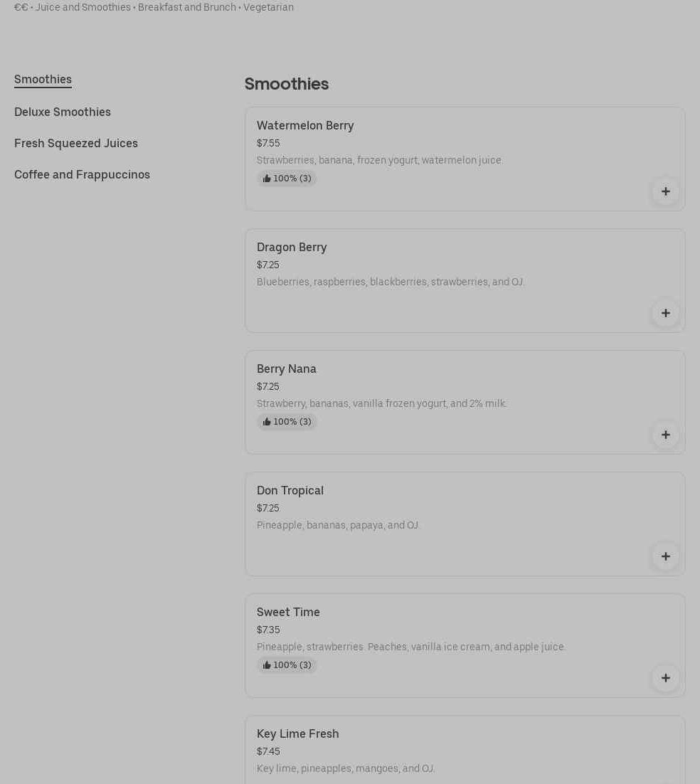Click thumbs-up rating on Berry Nana
This screenshot has height=784, width=700.
pos(287,422)
